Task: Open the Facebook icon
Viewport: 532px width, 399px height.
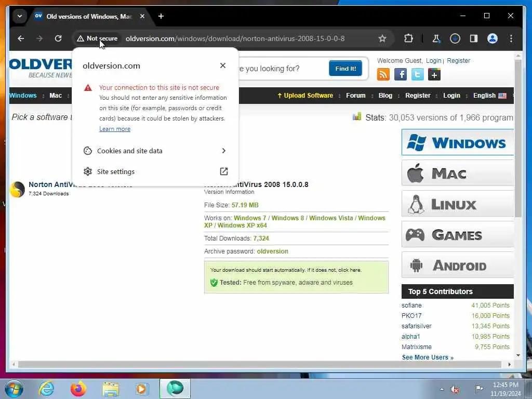Action: click(401, 74)
